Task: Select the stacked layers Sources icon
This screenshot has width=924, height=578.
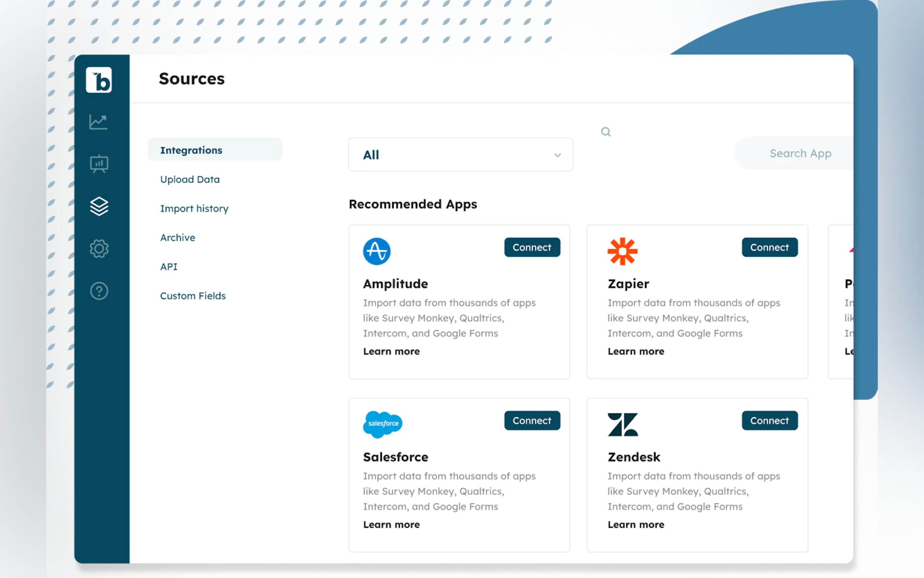Action: pos(99,206)
